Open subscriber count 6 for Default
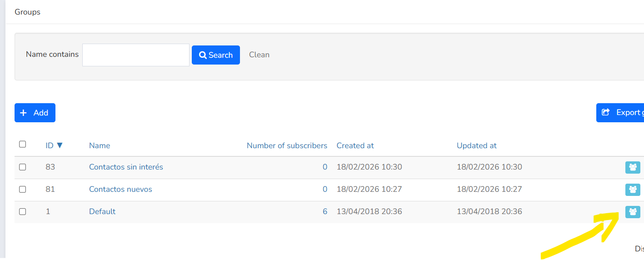Viewport: 644px width, 260px height. (325, 211)
